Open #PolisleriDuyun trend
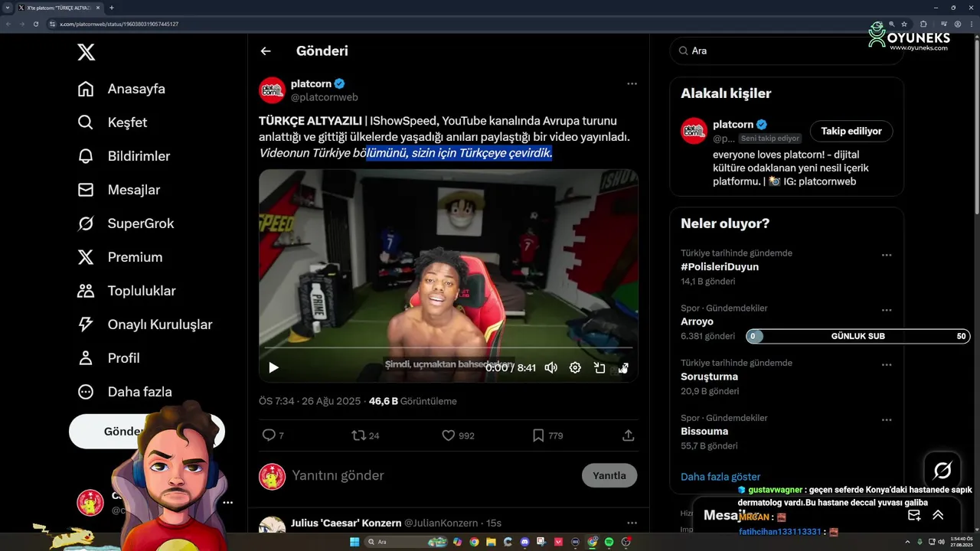The height and width of the screenshot is (551, 980). [x=720, y=267]
